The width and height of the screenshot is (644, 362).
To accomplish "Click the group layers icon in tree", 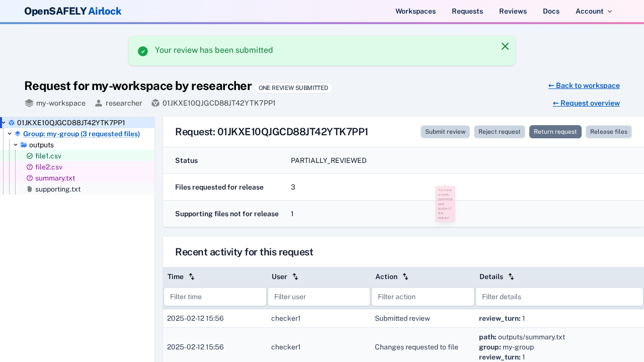I will point(18,134).
